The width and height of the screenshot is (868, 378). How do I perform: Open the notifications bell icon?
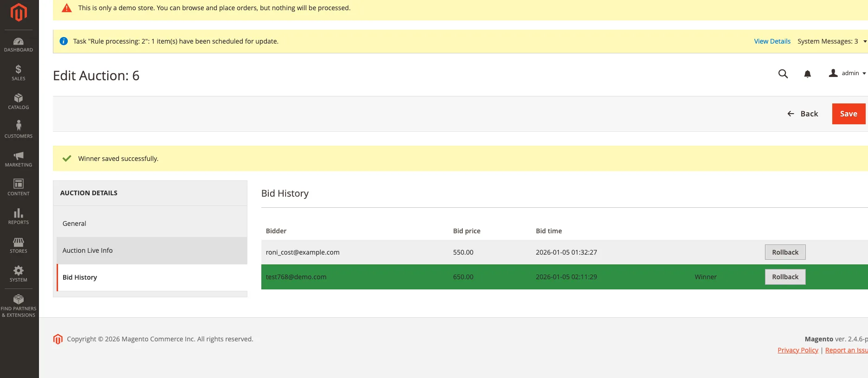pyautogui.click(x=808, y=74)
